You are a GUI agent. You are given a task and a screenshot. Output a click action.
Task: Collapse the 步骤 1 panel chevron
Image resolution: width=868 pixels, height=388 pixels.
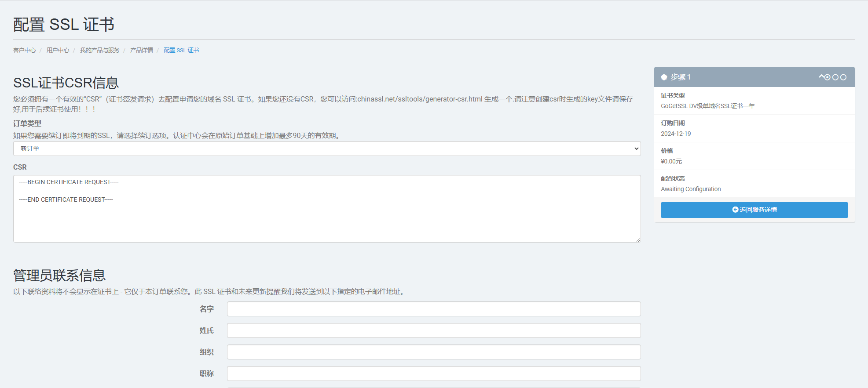pos(821,77)
